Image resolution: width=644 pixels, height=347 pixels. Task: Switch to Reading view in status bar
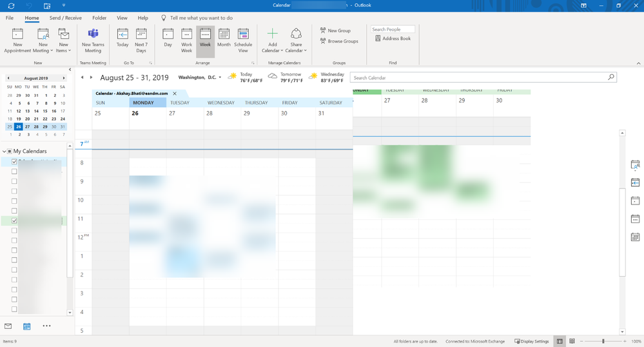point(572,341)
